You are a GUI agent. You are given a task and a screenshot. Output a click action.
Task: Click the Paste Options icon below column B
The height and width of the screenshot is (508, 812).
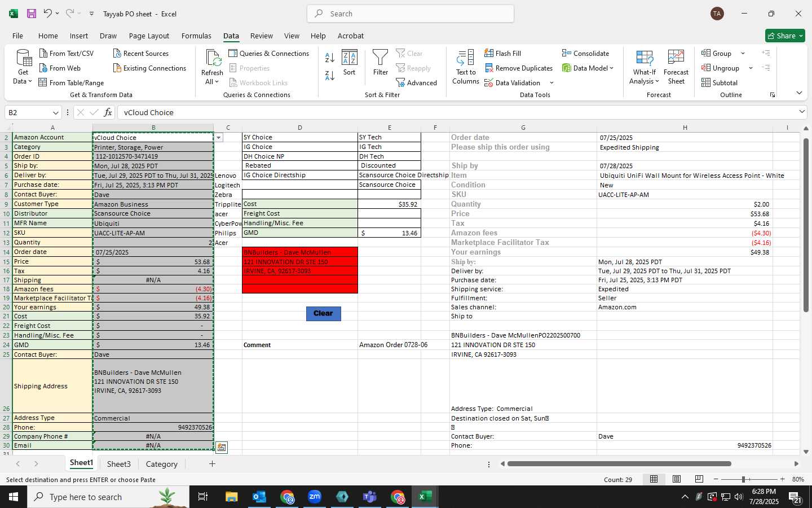pos(222,447)
